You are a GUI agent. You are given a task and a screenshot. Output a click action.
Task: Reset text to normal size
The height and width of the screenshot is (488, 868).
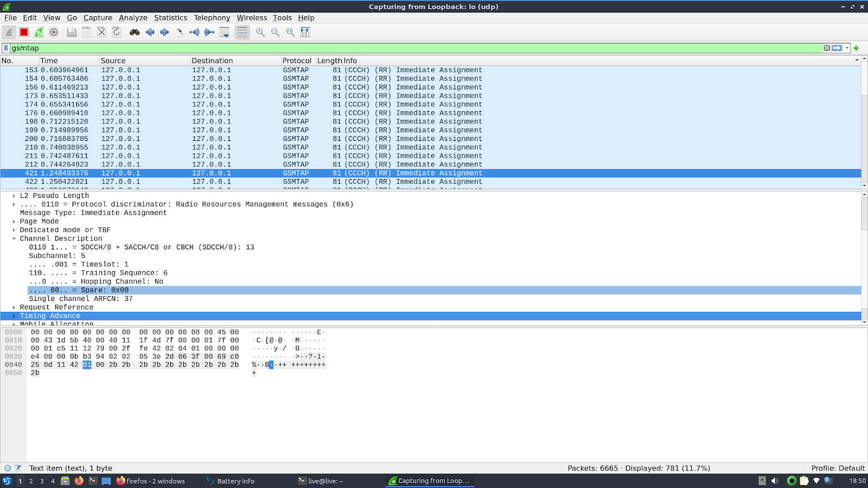290,33
